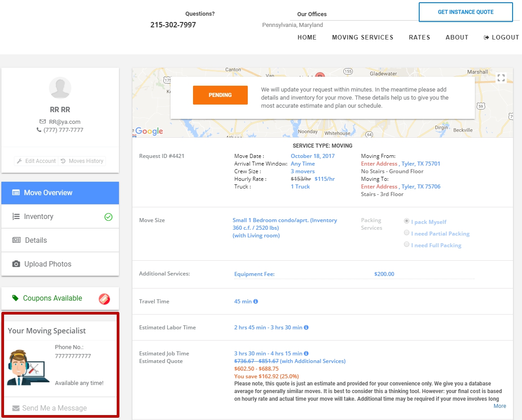Click Enter Address for Moving To

point(379,187)
